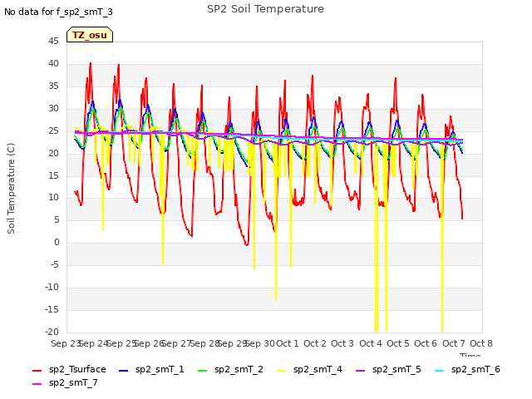Click the Oct 6 x-axis date label

coord(426,343)
